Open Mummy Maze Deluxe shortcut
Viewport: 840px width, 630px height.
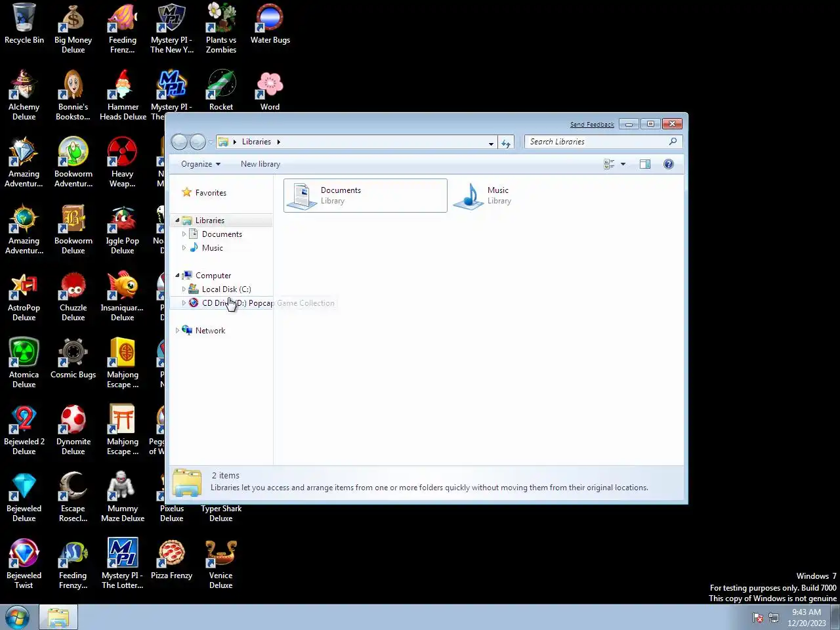tap(123, 497)
